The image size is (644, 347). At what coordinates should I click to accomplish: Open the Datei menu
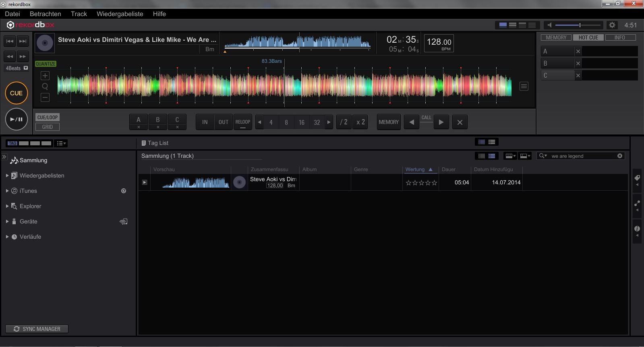click(x=12, y=14)
